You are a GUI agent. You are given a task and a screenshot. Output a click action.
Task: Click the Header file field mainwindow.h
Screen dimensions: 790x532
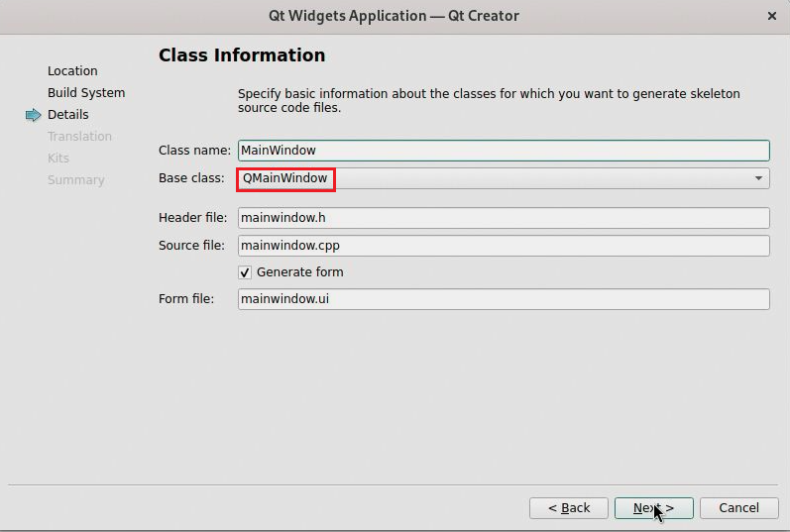tap(504, 218)
